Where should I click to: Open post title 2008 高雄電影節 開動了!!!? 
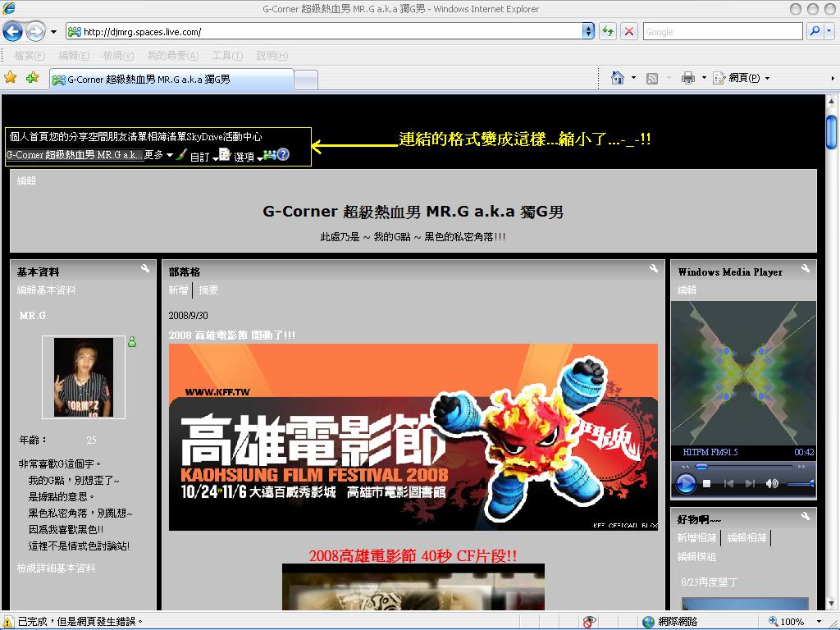[232, 336]
